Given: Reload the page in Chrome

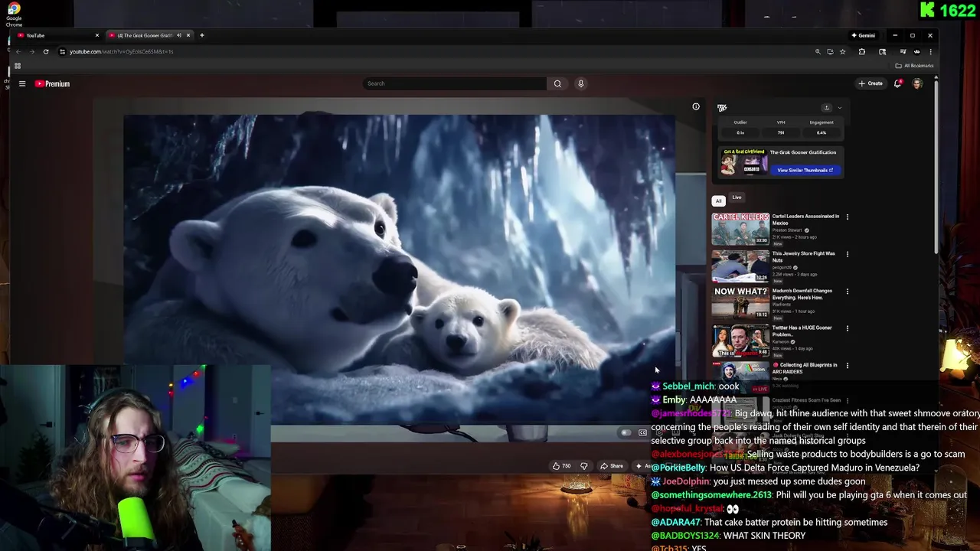Looking at the screenshot, I should tap(46, 51).
